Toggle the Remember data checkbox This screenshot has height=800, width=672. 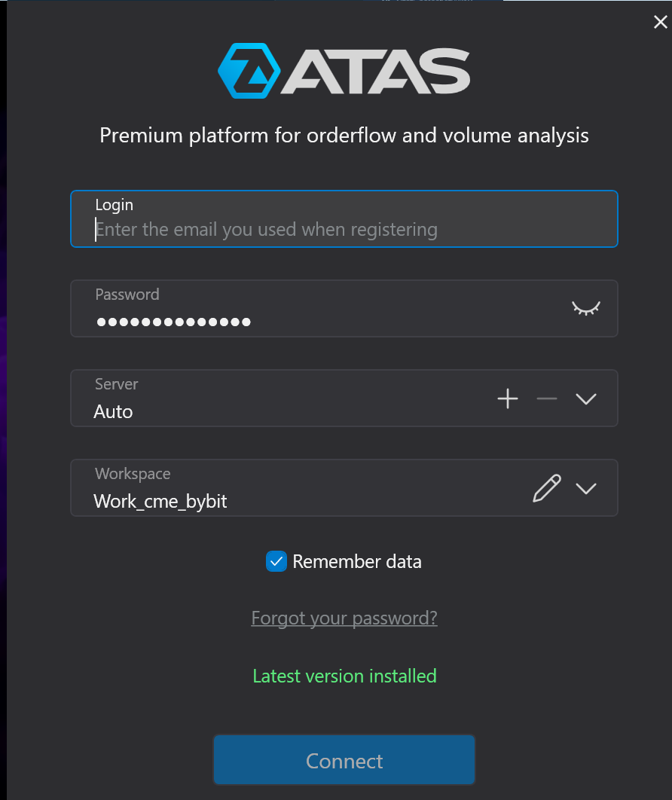[276, 561]
